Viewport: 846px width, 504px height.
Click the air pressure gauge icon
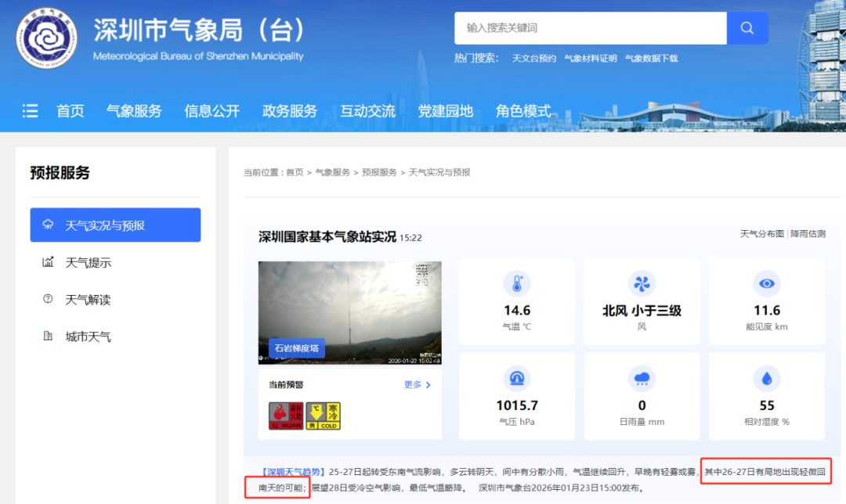[x=516, y=379]
